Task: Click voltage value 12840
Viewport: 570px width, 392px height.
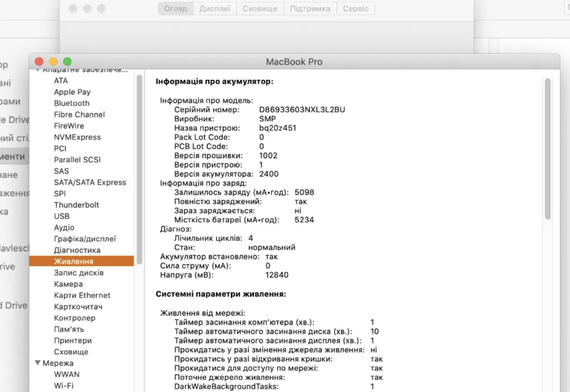Action: [x=277, y=275]
